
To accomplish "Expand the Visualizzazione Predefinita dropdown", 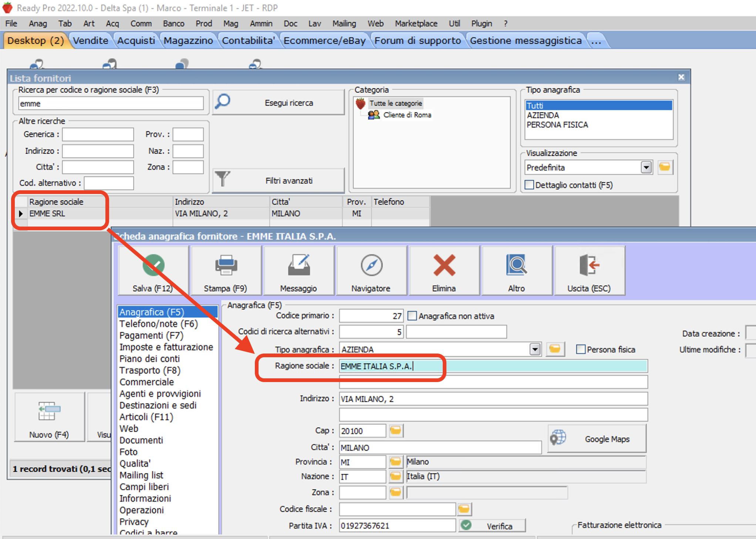I will tap(647, 167).
